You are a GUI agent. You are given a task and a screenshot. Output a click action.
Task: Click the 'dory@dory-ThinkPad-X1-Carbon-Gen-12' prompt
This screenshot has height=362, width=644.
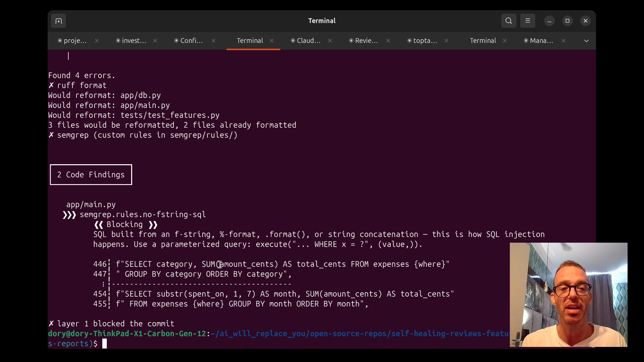pos(127,334)
